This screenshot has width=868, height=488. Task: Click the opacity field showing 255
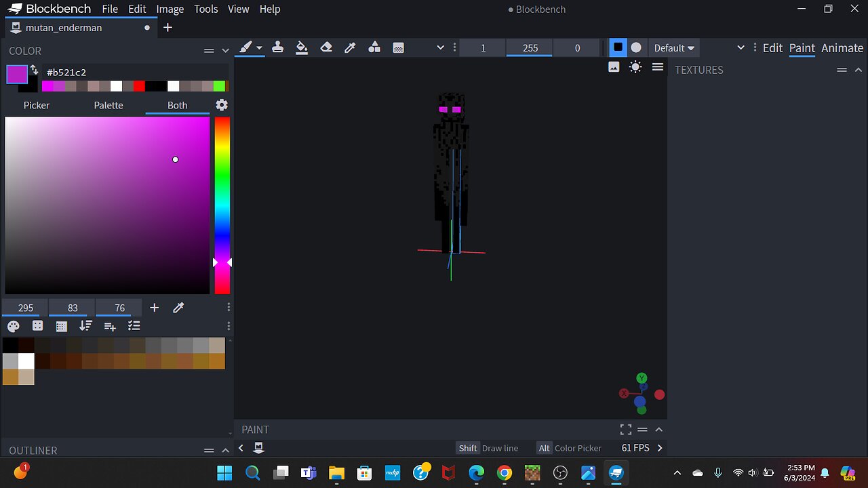[x=530, y=47]
